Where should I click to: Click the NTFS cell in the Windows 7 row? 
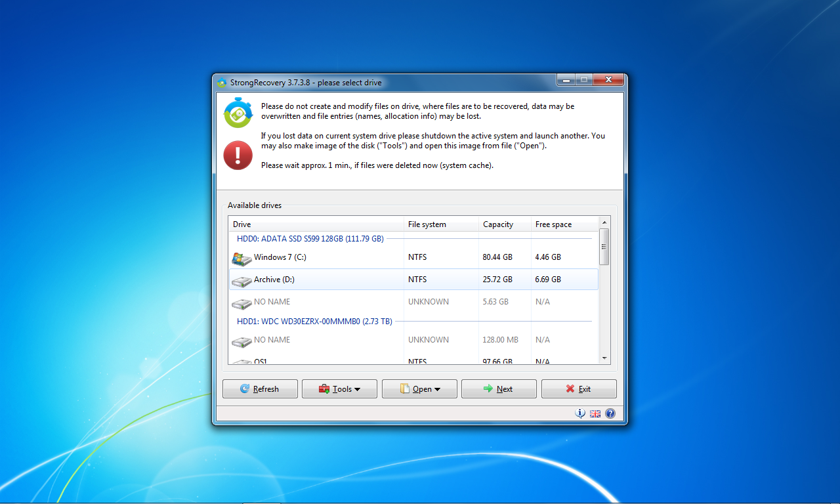click(x=417, y=257)
